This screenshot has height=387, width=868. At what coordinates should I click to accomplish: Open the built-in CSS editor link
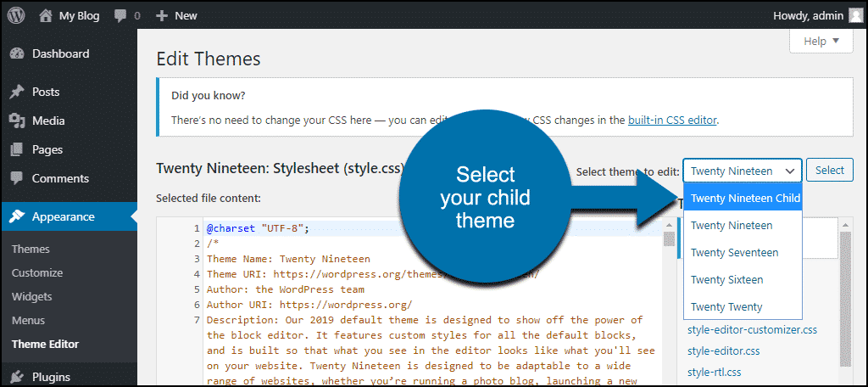[672, 120]
